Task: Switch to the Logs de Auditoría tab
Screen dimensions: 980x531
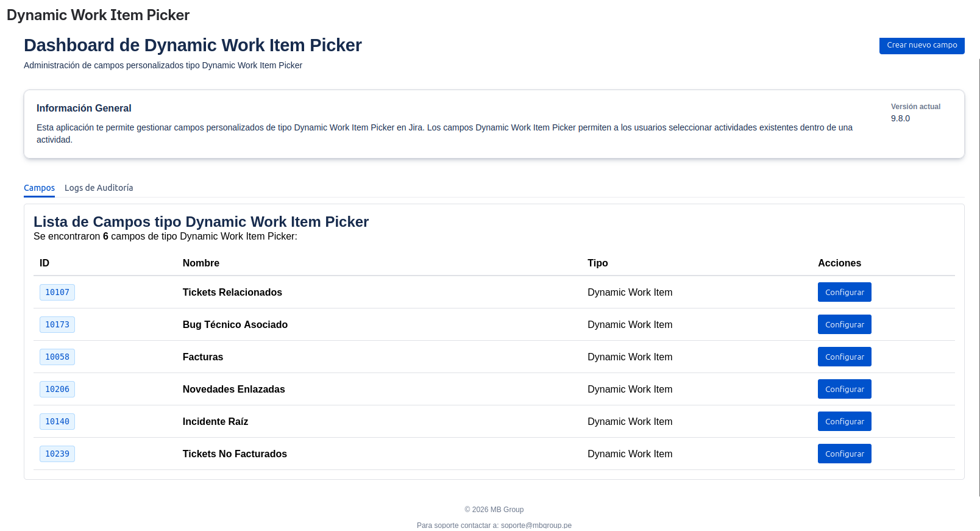Action: pyautogui.click(x=99, y=188)
